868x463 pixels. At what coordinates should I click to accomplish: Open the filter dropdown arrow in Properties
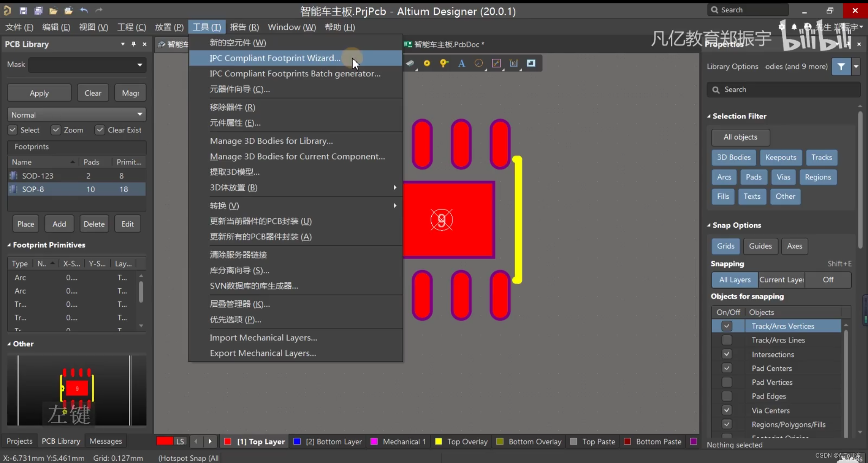(856, 66)
